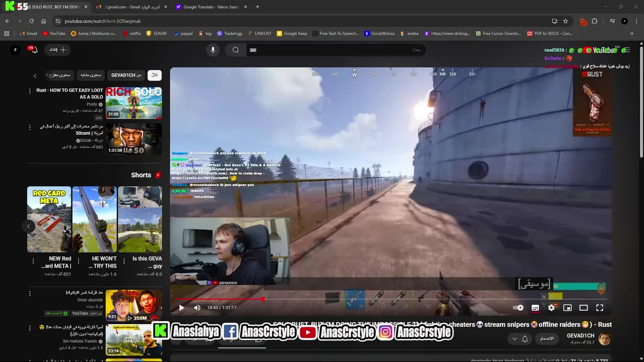Open options menu for the Ibn Hattuta Travels video
Viewport: 644px width, 362px height.
coord(30,328)
